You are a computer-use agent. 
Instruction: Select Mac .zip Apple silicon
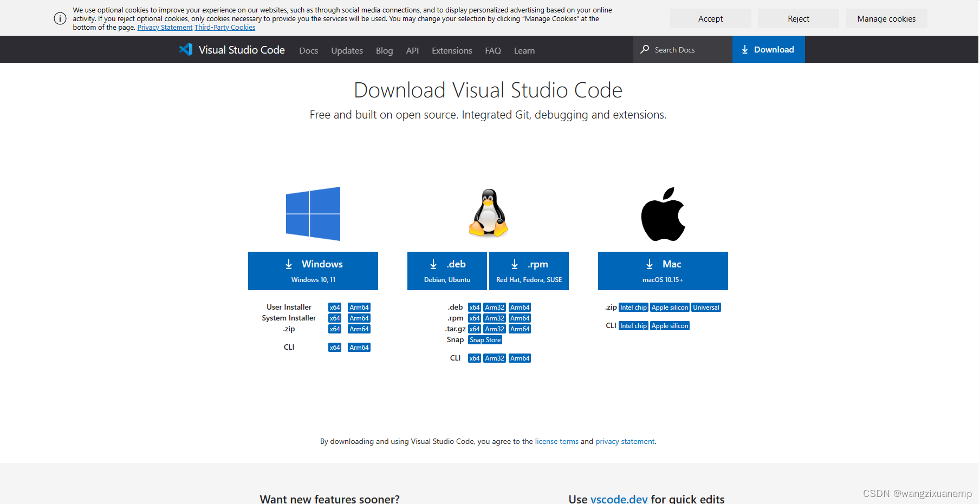[x=670, y=307]
